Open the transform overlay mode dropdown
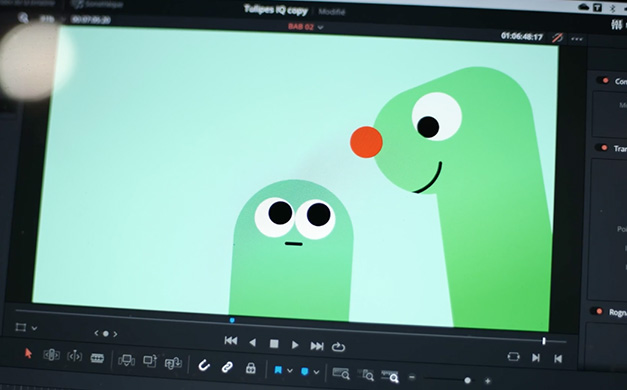This screenshot has width=627, height=390. coord(34,328)
